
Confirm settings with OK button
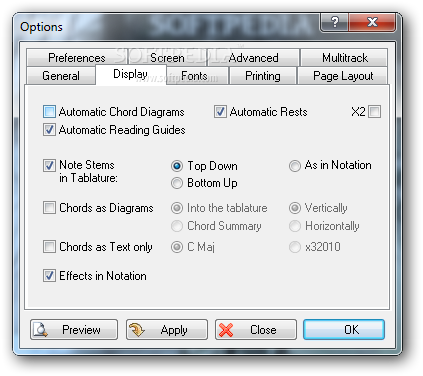click(344, 330)
